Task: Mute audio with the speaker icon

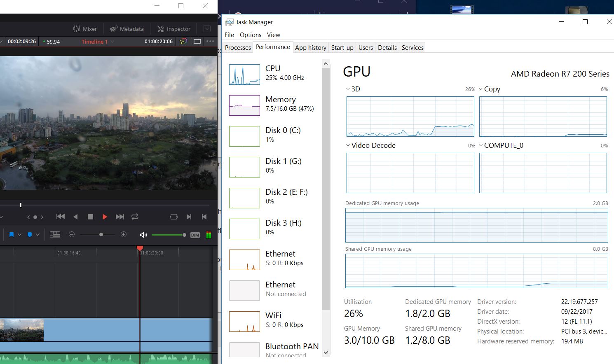Action: click(x=143, y=235)
